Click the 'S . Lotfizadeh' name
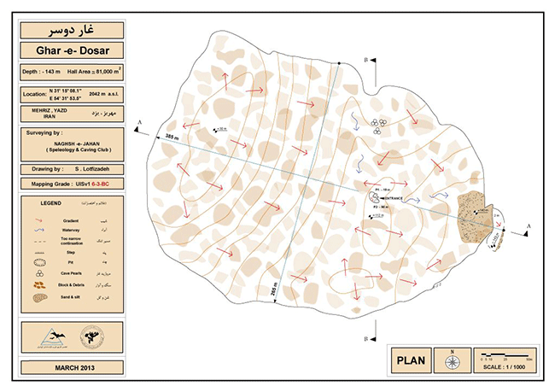Viewport: 555px width, 392px height. pyautogui.click(x=92, y=169)
